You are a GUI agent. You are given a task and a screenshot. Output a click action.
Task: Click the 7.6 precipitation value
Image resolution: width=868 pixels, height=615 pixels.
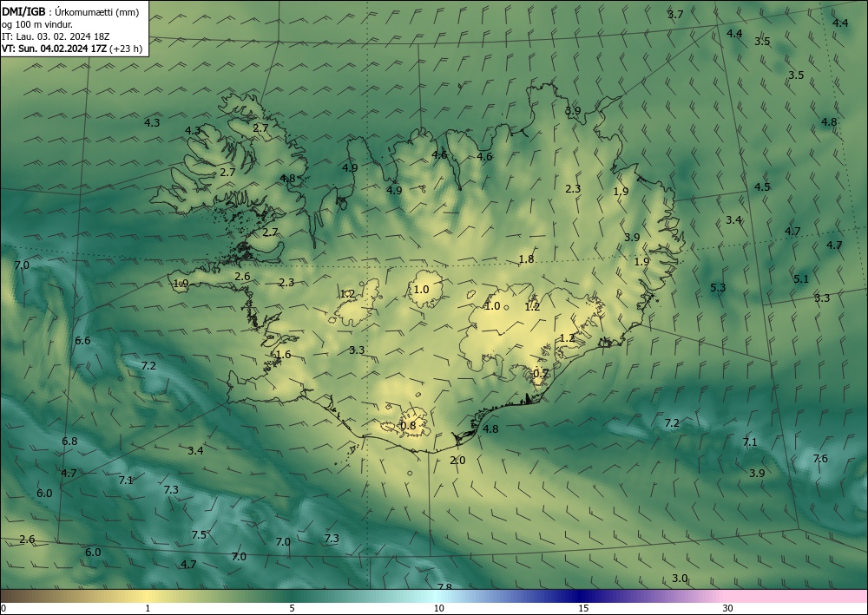(820, 459)
